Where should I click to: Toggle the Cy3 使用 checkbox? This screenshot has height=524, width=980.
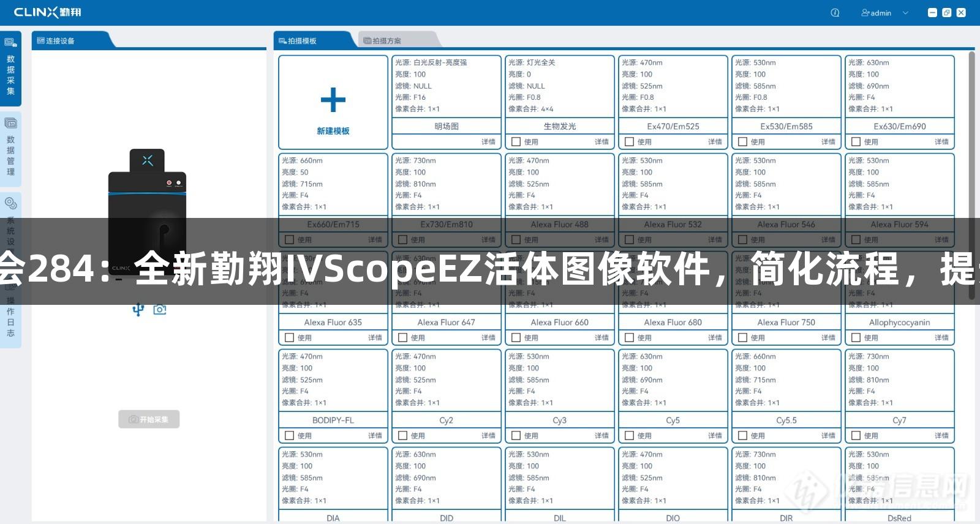(x=516, y=436)
